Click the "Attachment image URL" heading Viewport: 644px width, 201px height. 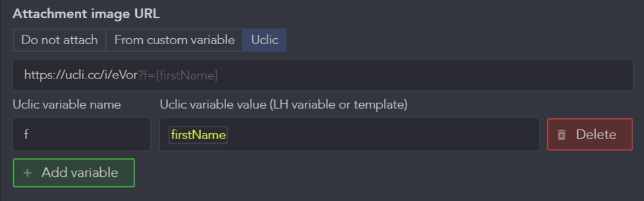coord(86,14)
